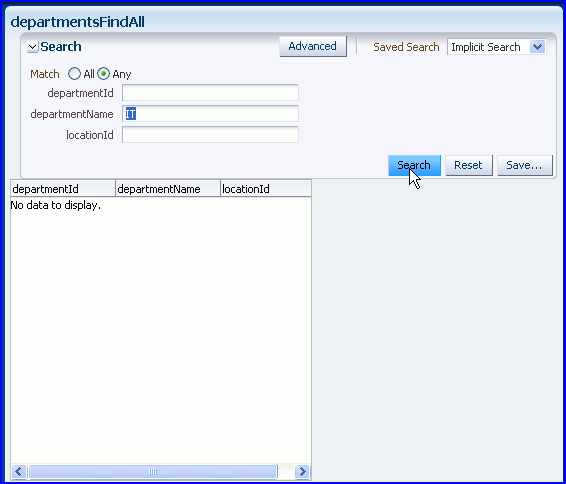This screenshot has height=484, width=566.
Task: Click in the departmentName text field
Action: tap(210, 114)
